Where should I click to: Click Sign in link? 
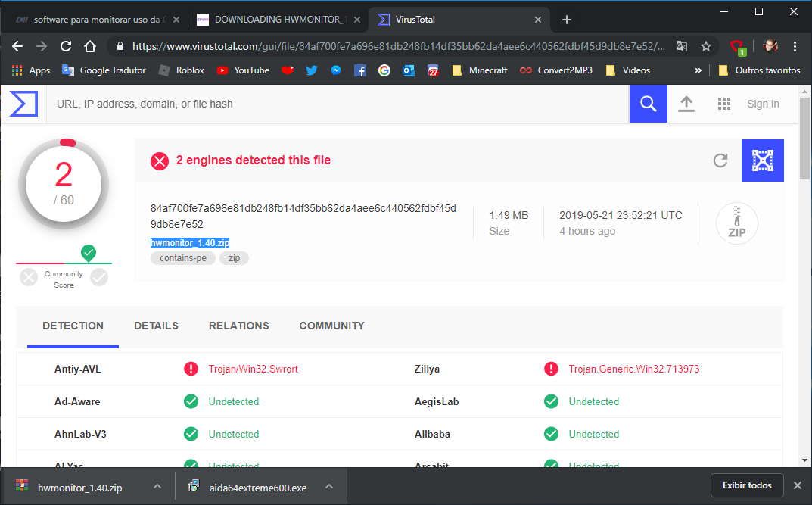tap(763, 104)
